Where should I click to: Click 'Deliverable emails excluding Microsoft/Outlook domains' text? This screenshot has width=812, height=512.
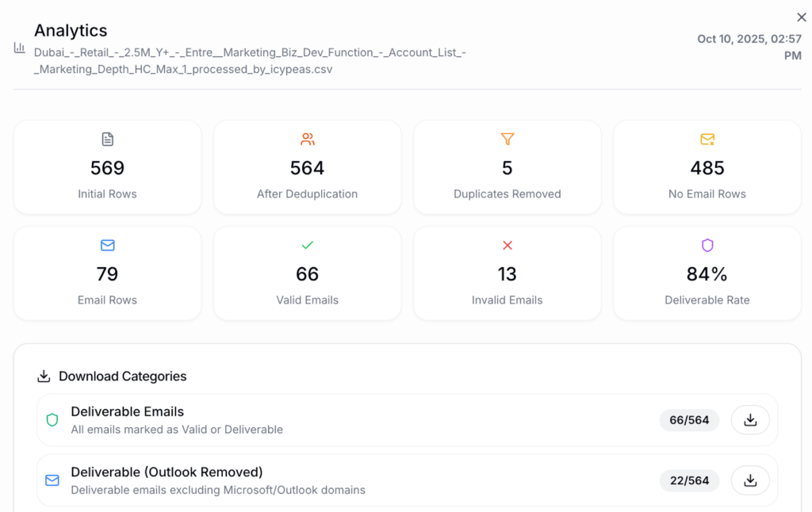pyautogui.click(x=218, y=491)
